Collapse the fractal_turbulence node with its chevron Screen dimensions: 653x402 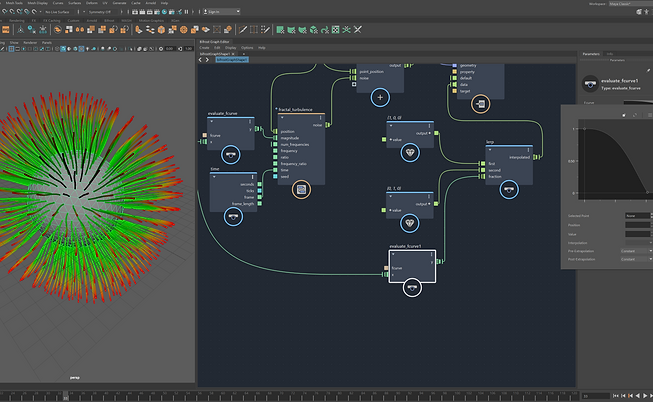pyautogui.click(x=282, y=118)
